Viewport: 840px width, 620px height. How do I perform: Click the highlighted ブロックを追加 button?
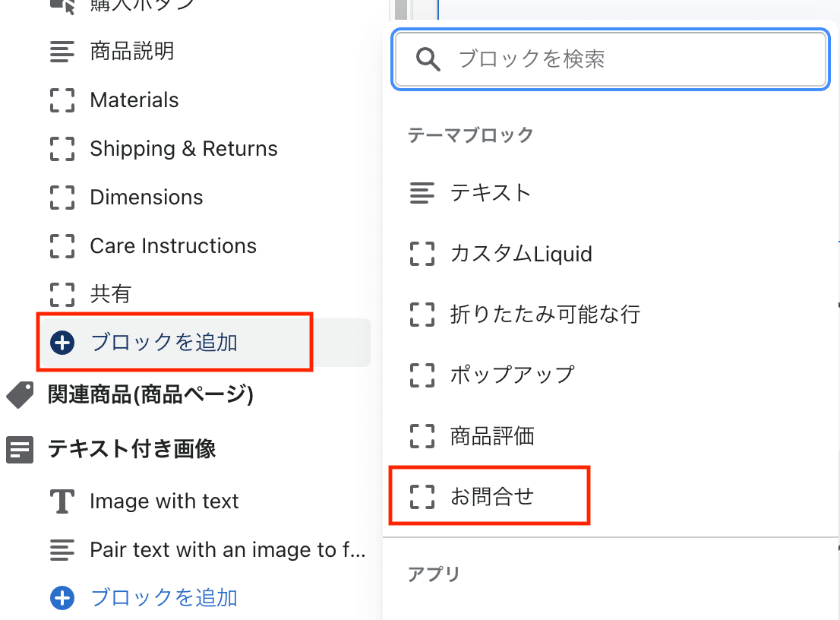click(x=163, y=343)
